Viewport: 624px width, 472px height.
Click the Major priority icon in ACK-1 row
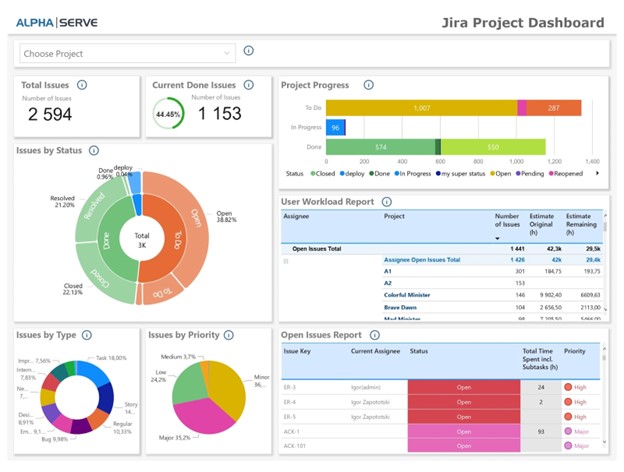[x=568, y=431]
